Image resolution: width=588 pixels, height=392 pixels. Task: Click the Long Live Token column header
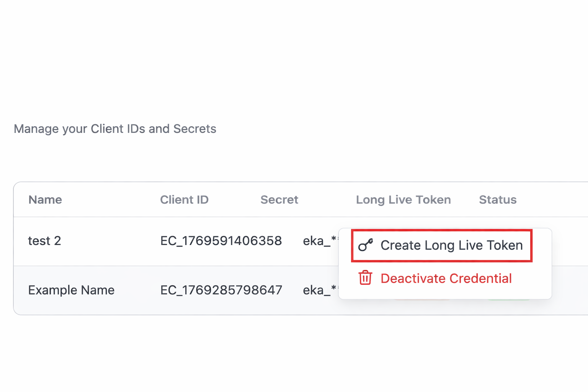click(403, 199)
